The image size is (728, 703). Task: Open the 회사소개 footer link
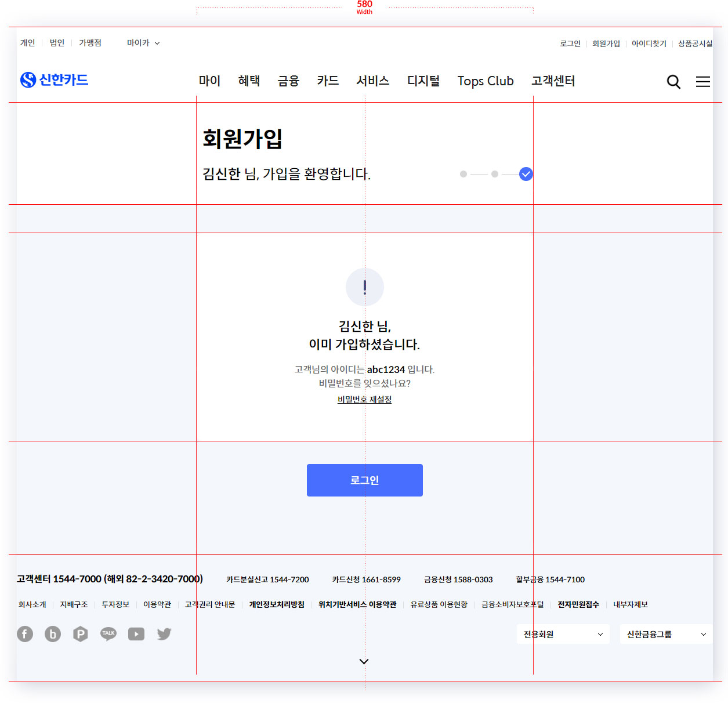32,604
